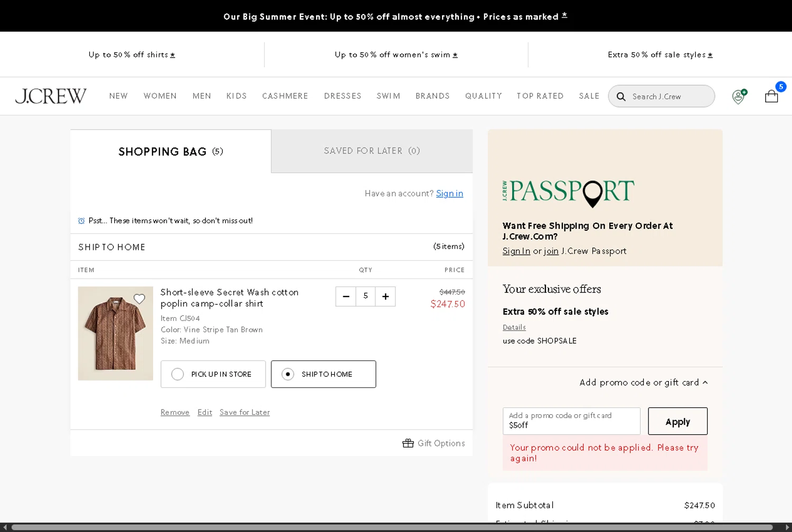Decrease shirt quantity with minus button
Viewport: 792px width, 532px height.
tap(346, 297)
